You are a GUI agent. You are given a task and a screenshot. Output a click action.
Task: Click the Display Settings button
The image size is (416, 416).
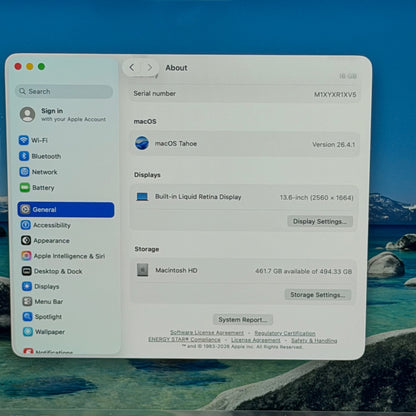coord(320,221)
